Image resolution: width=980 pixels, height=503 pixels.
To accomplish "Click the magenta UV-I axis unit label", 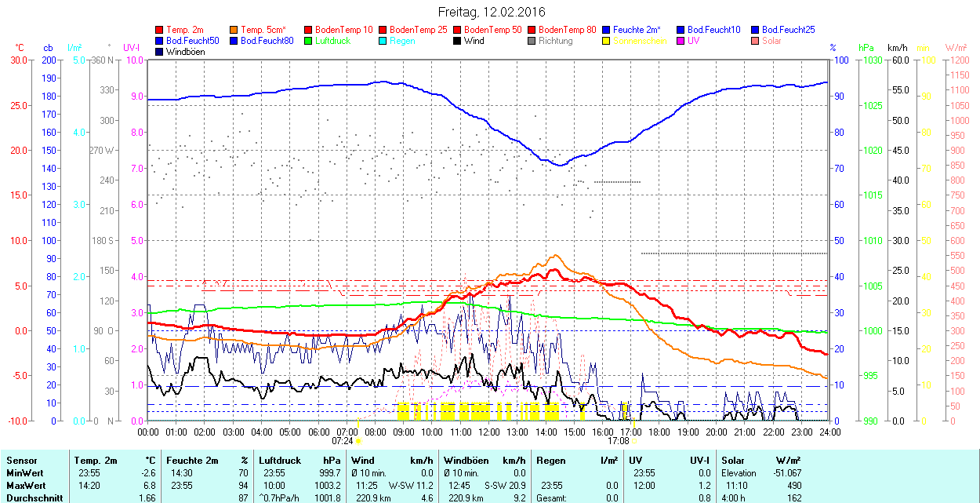I will (x=132, y=48).
